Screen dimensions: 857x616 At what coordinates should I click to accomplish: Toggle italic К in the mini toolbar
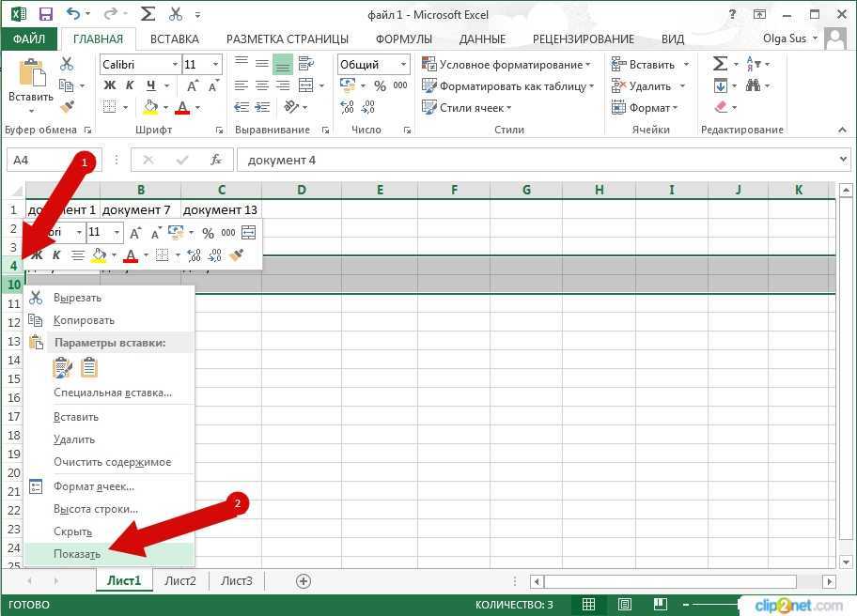click(56, 255)
